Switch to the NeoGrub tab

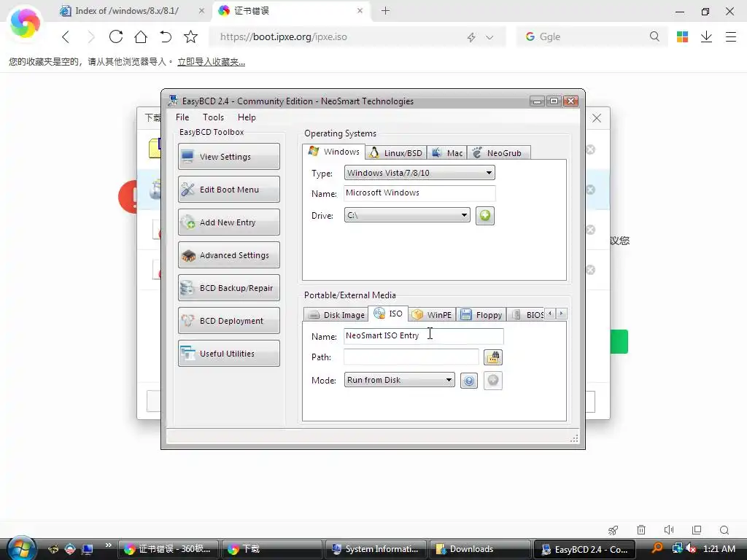pyautogui.click(x=498, y=153)
